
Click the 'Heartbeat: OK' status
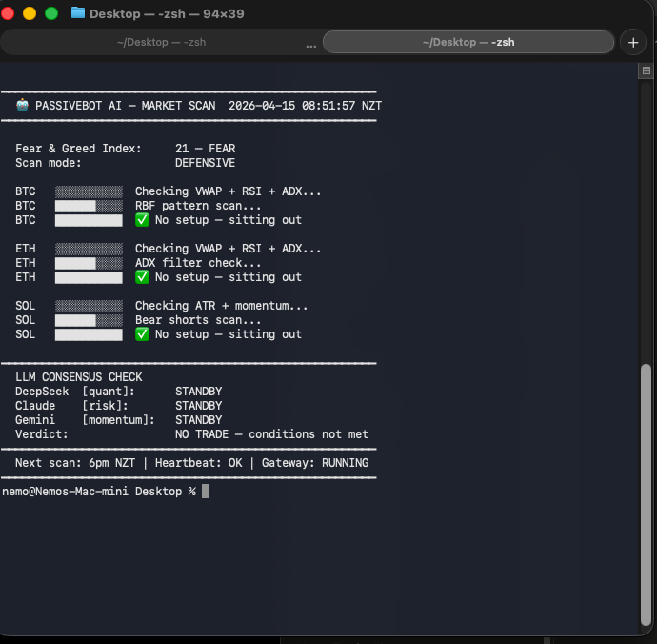tap(199, 463)
